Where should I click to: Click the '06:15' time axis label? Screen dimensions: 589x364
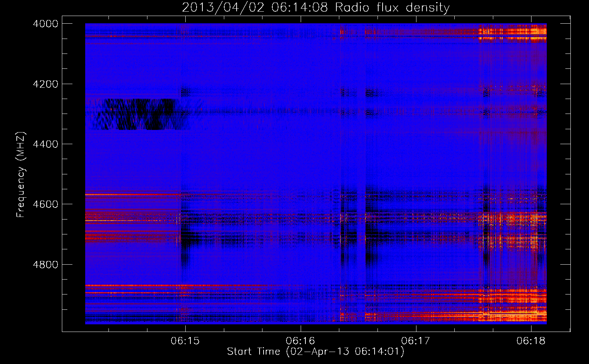click(185, 341)
